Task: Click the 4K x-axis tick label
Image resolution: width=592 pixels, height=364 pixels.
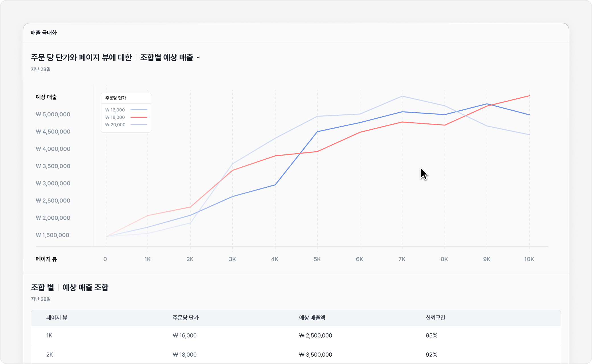Action: coord(275,259)
